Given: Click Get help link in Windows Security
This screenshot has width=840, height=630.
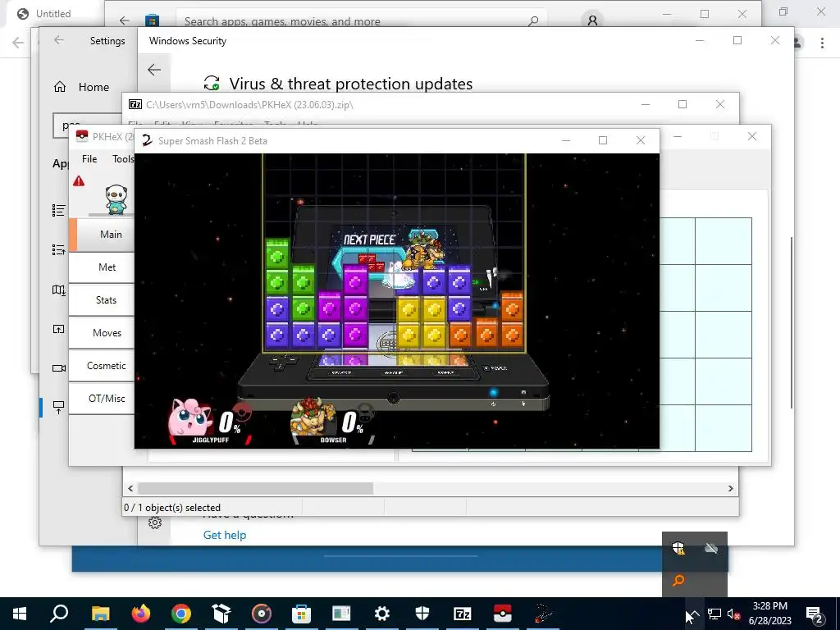Looking at the screenshot, I should coord(225,535).
